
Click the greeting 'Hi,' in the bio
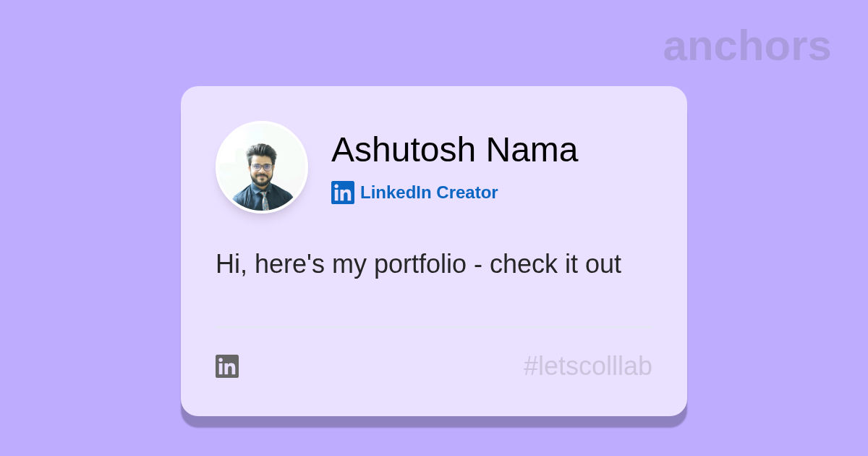231,264
